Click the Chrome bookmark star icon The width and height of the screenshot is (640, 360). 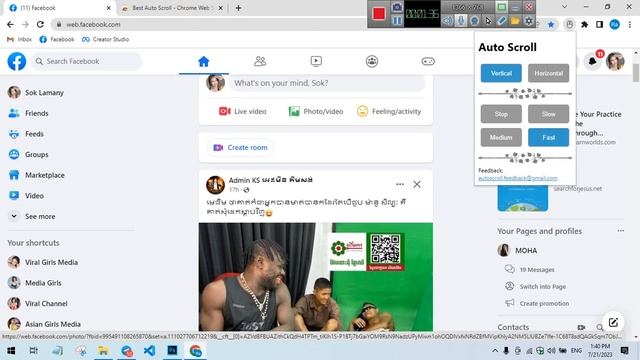coord(551,24)
